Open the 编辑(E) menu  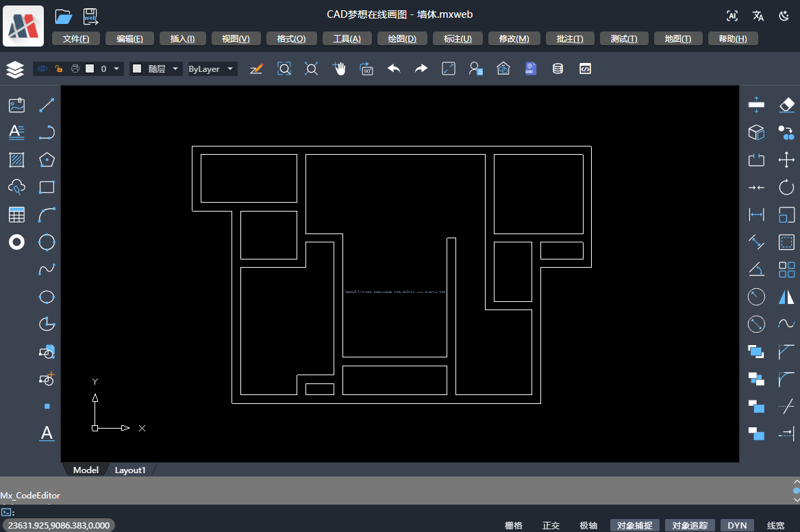point(129,39)
